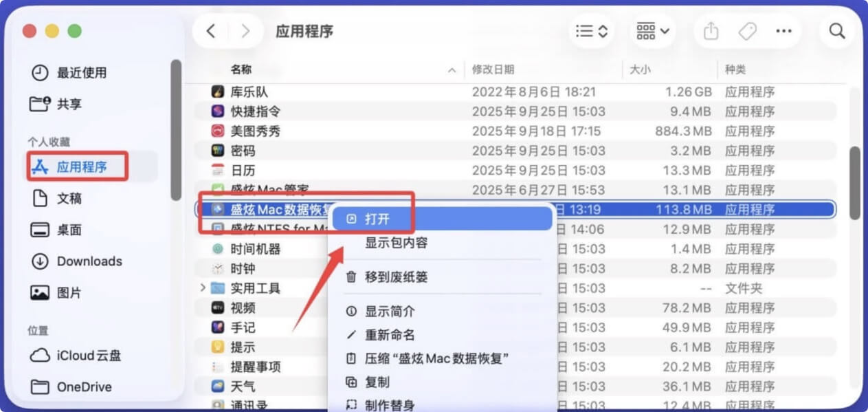This screenshot has width=868, height=412.
Task: Click the more options (...) button
Action: click(784, 31)
